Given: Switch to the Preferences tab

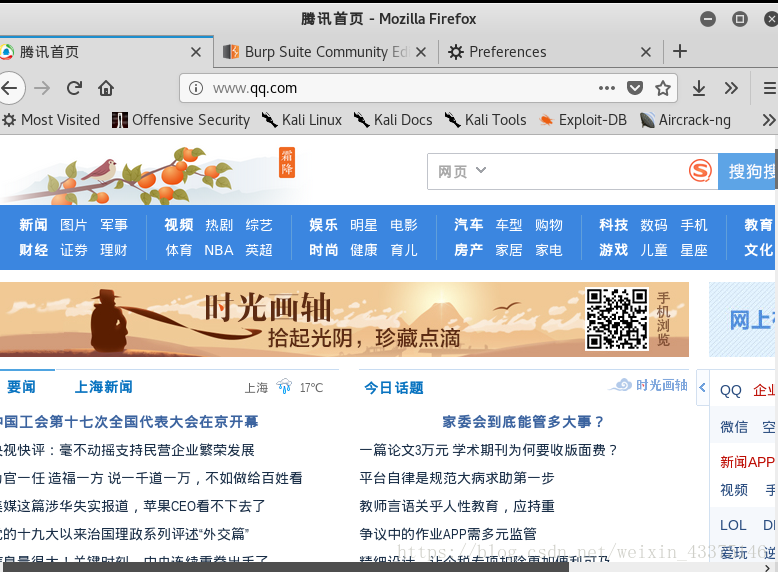Looking at the screenshot, I should coord(550,52).
